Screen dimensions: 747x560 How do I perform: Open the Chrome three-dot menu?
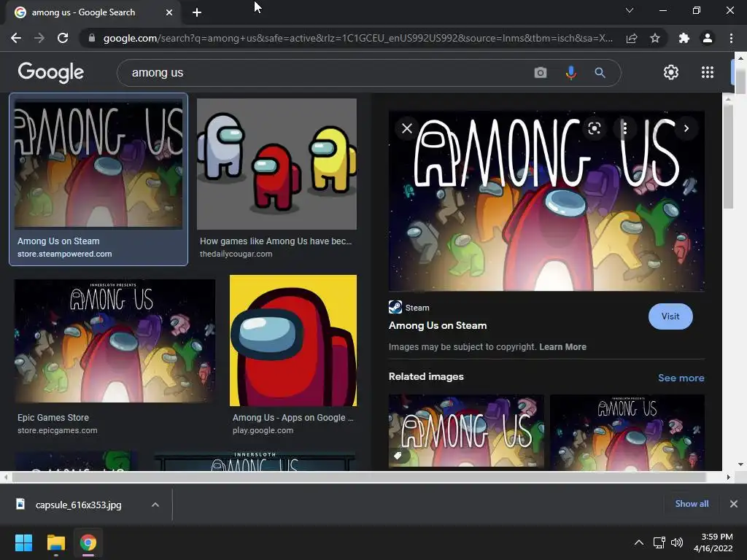coord(731,38)
